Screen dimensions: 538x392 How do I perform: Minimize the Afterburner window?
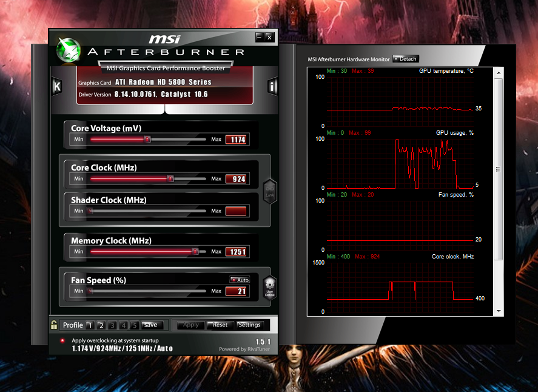pyautogui.click(x=259, y=37)
